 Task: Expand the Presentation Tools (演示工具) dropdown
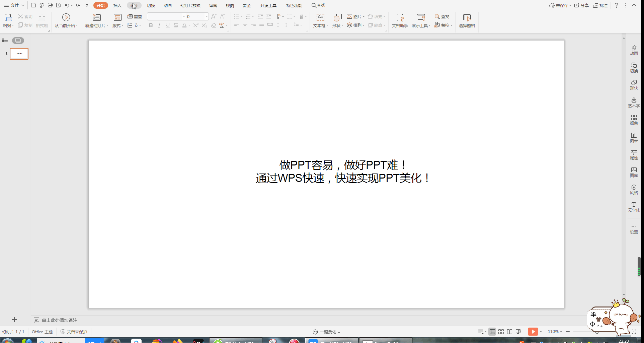[421, 26]
